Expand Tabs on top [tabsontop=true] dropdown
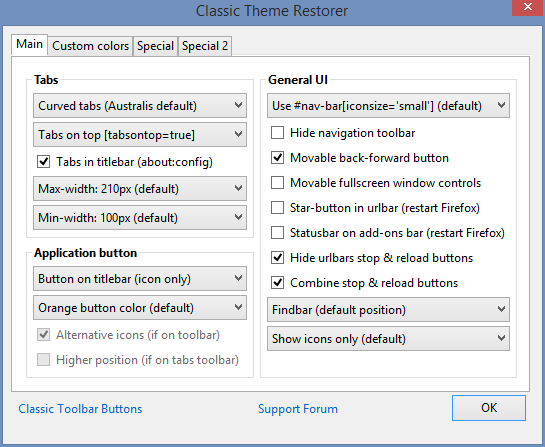The height and width of the screenshot is (447, 545). click(x=140, y=134)
